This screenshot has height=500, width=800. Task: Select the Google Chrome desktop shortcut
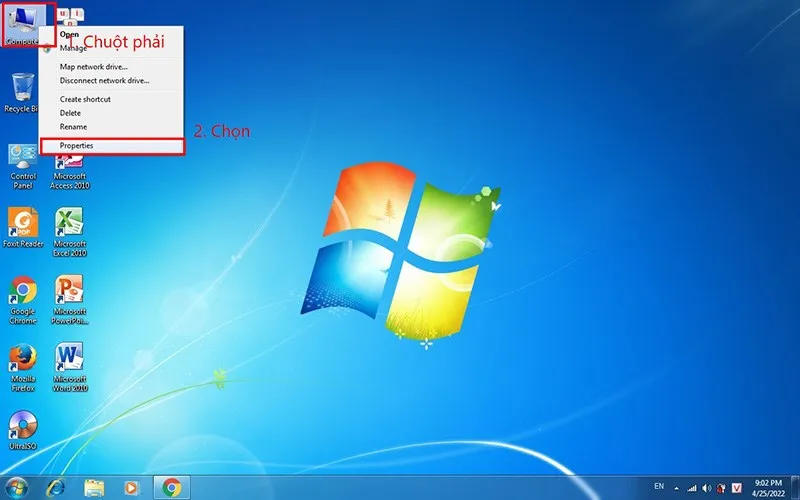[x=23, y=296]
